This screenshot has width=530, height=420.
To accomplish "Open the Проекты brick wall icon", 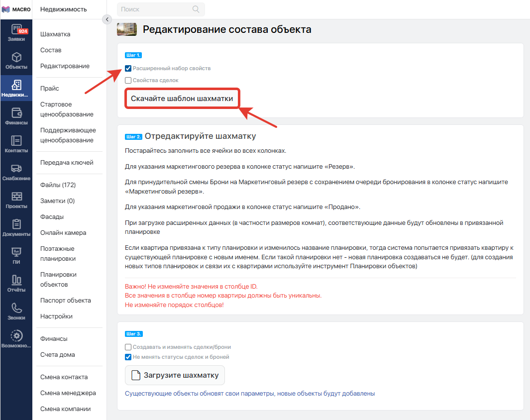I will tap(16, 197).
